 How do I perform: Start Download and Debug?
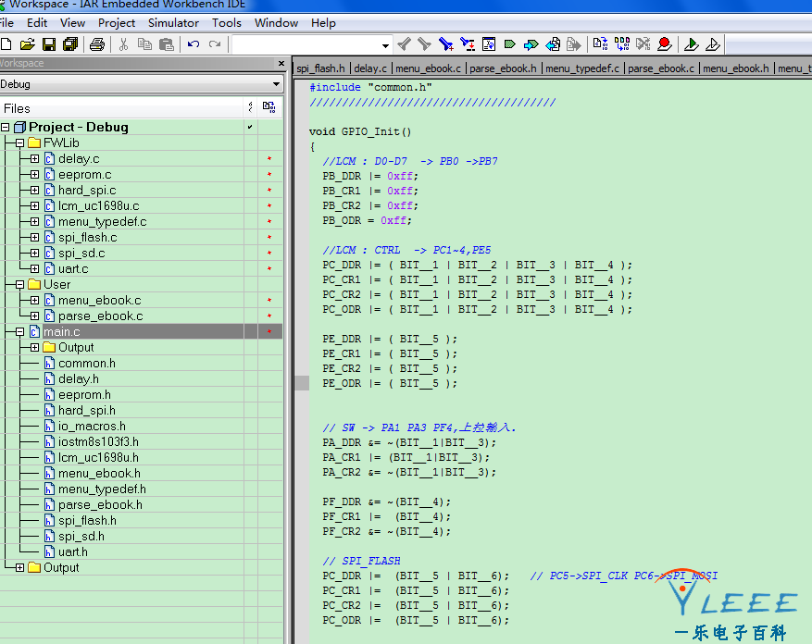691,44
